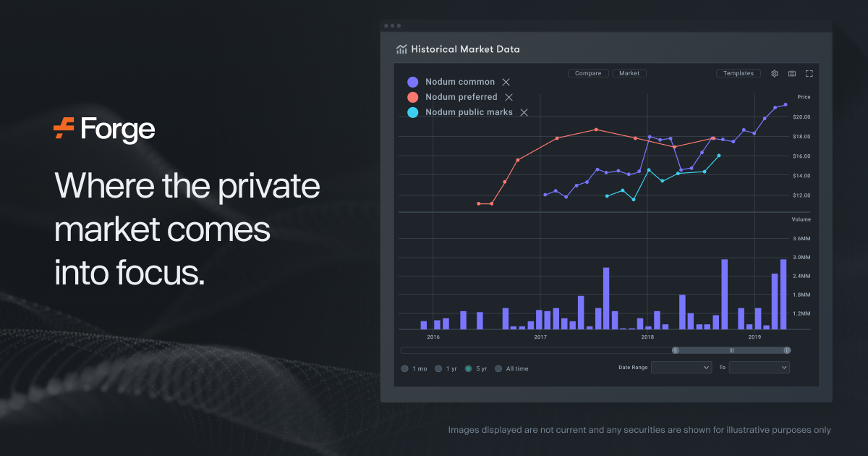868x456 pixels.
Task: Click the right range slider handle
Action: coord(787,350)
